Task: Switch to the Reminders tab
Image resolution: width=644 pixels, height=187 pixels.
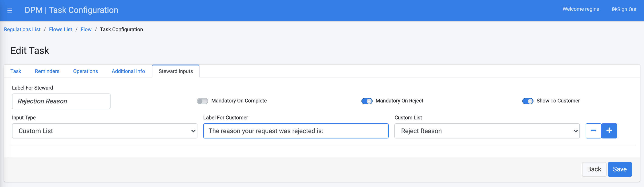Action: (47, 71)
